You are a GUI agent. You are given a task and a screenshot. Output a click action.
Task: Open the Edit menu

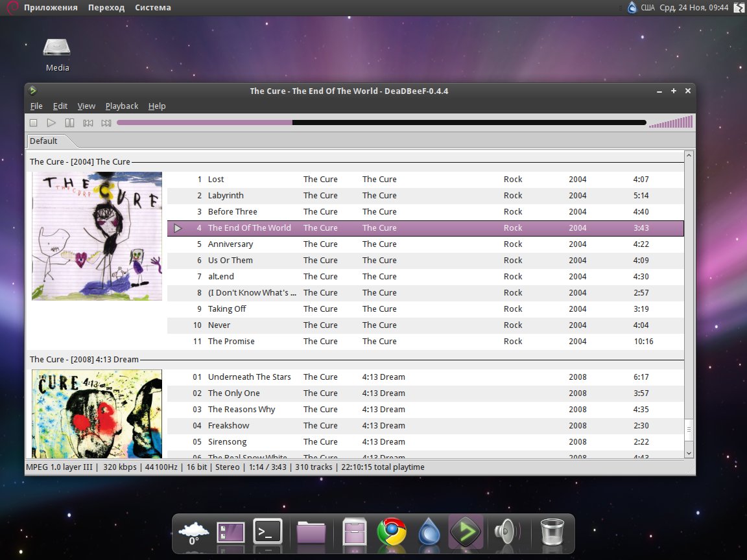pos(60,106)
